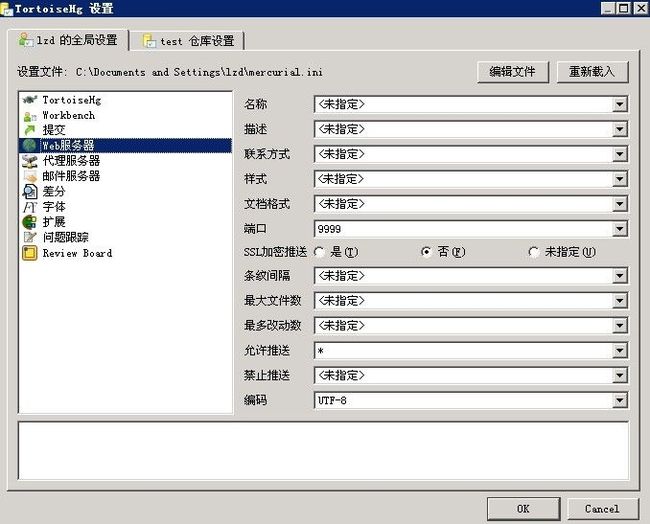Open the 允许推送 dropdown arrow
Viewport: 650px width, 524px height.
pyautogui.click(x=619, y=351)
